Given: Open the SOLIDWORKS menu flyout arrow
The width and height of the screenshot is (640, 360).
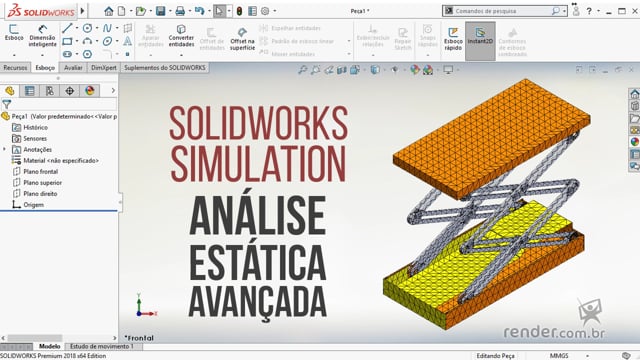Looking at the screenshot, I should point(82,11).
